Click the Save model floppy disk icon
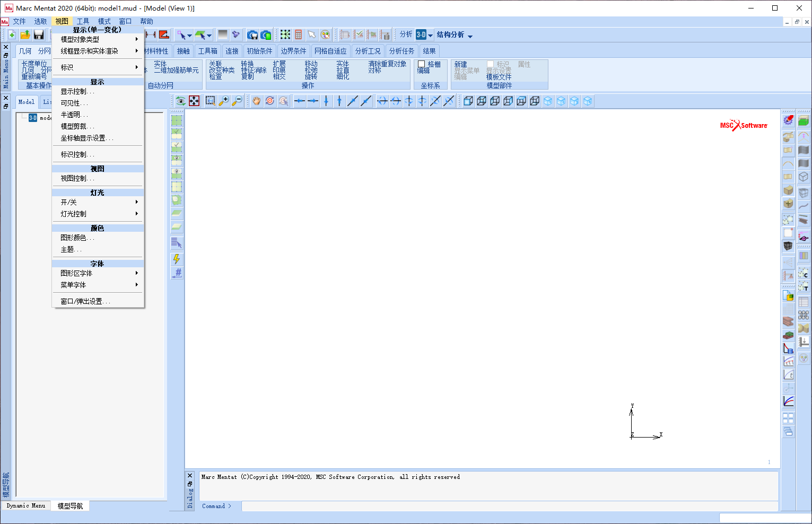 tap(39, 35)
